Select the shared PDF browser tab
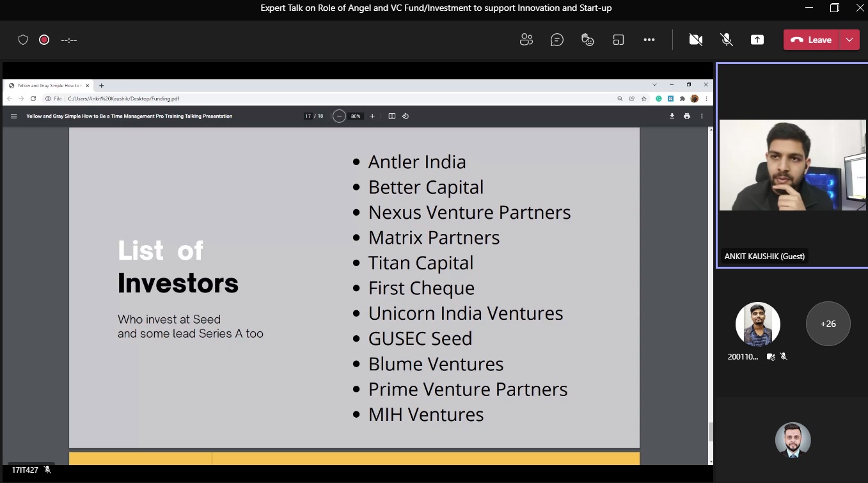868x483 pixels. [x=49, y=85]
